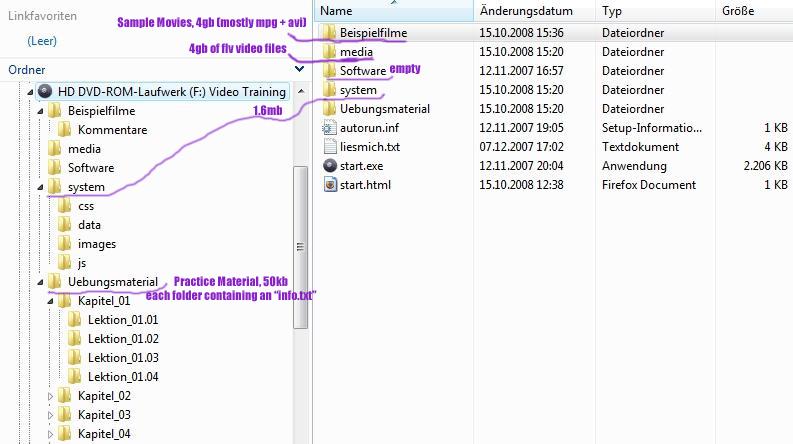Click the Lektion_01.03 folder icon
793x444 pixels.
pyautogui.click(x=74, y=358)
